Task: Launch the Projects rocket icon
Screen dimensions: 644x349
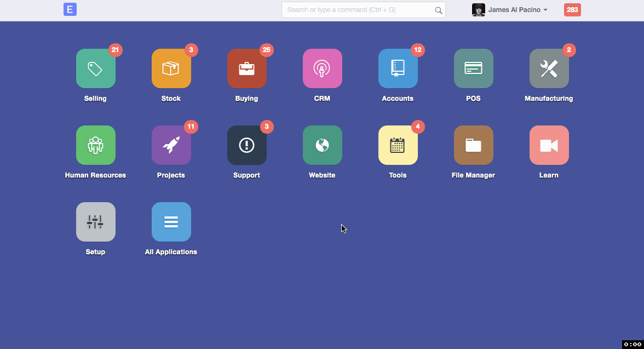Action: (171, 145)
